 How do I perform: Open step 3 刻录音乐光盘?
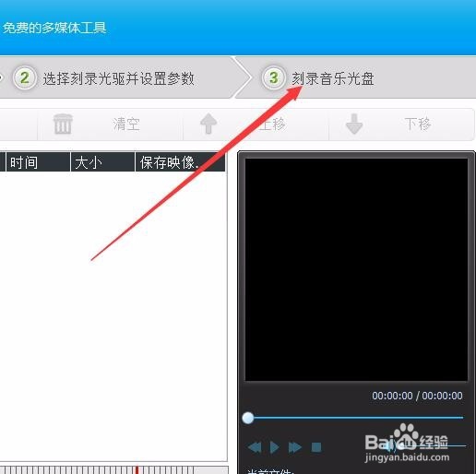click(333, 78)
